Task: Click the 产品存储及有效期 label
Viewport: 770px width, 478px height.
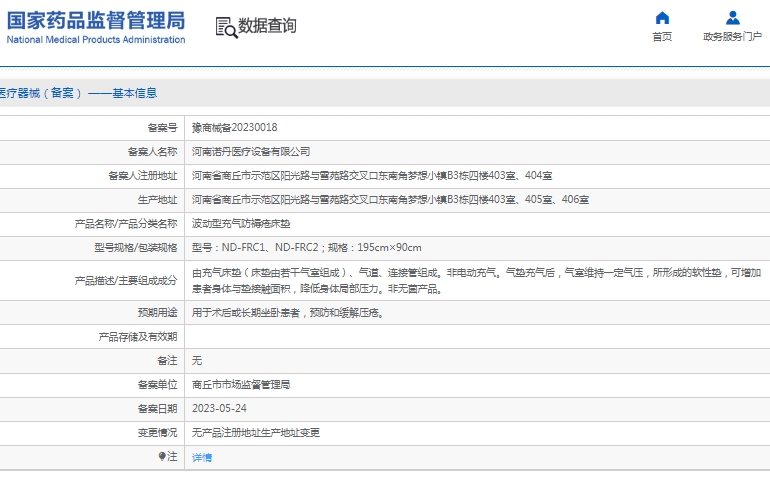Action: (x=138, y=337)
